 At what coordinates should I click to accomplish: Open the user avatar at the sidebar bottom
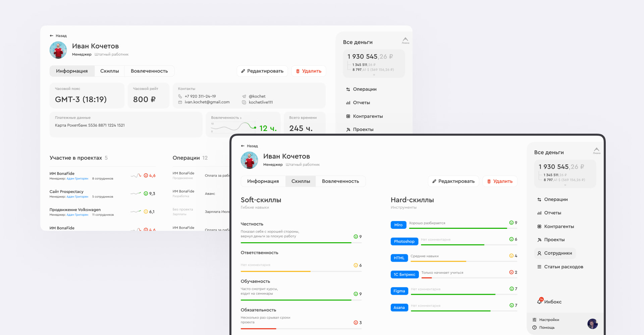pos(593,324)
